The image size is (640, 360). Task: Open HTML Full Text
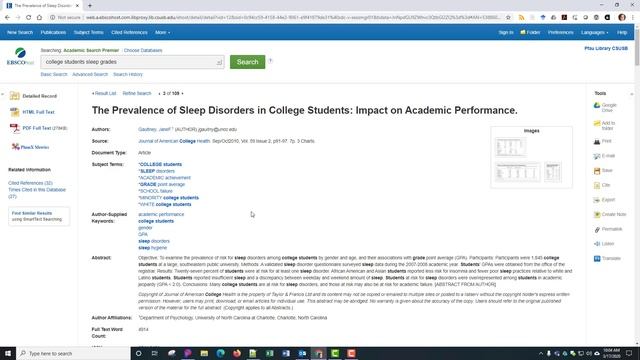coord(32,112)
